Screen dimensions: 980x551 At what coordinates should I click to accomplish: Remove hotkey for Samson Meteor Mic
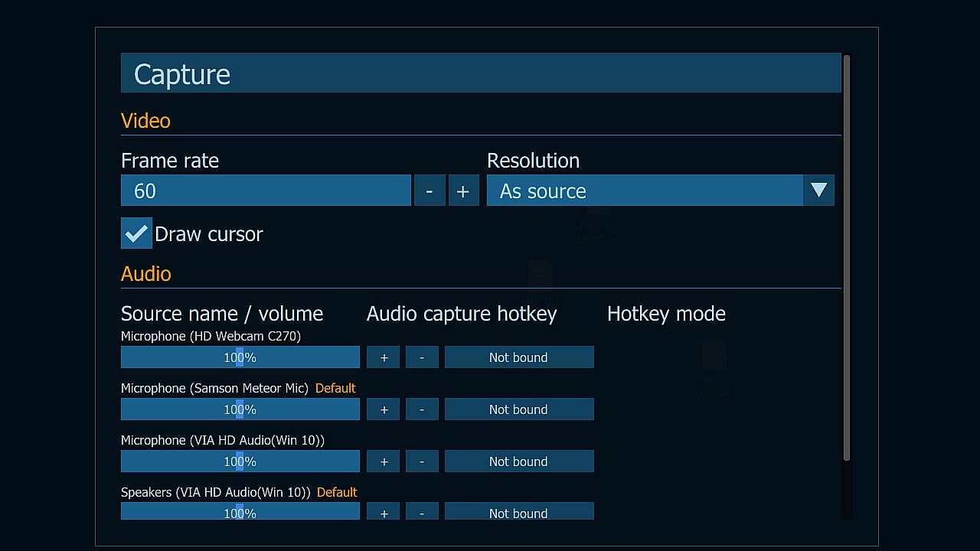tap(422, 409)
